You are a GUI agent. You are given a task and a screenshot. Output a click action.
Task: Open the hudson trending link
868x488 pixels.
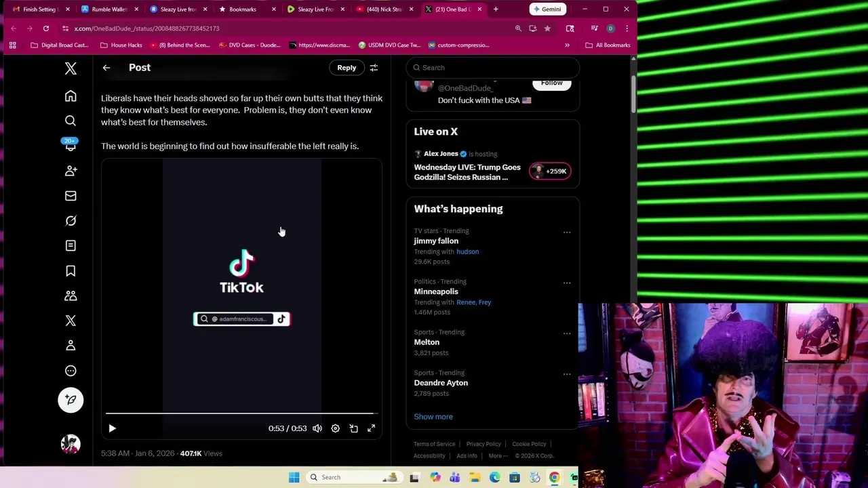pyautogui.click(x=467, y=252)
